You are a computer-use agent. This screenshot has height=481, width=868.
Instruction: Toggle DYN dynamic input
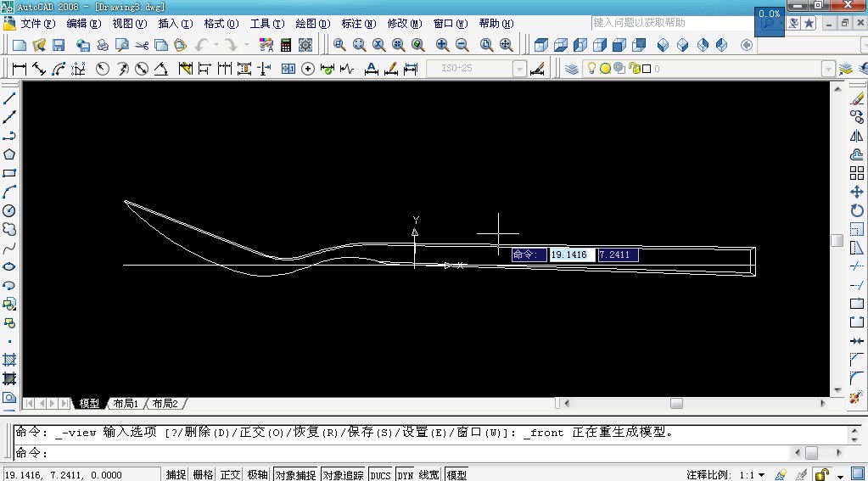pos(406,474)
